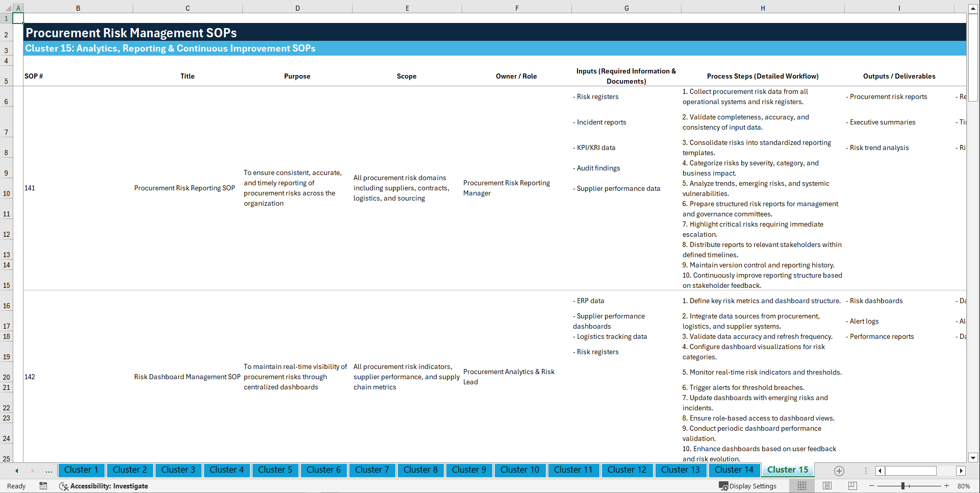Click previous sheet tab arrow
The height and width of the screenshot is (493, 980).
pos(17,471)
